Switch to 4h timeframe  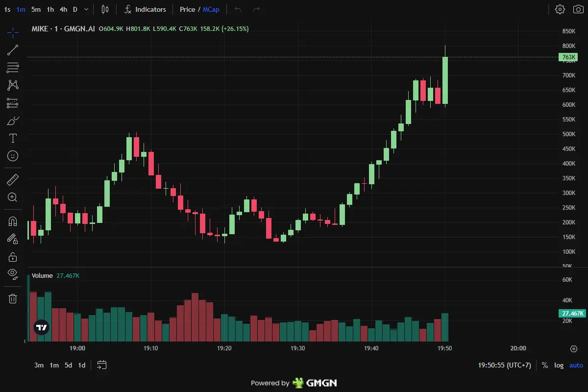pyautogui.click(x=64, y=9)
